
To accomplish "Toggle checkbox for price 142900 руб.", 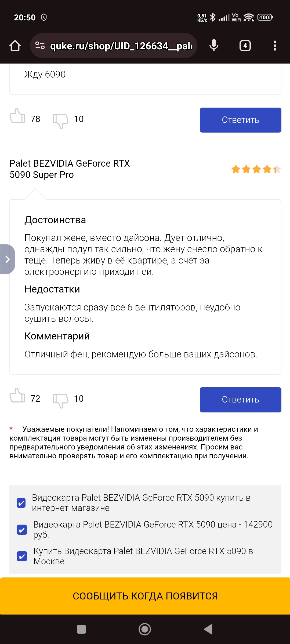I will pyautogui.click(x=22, y=530).
